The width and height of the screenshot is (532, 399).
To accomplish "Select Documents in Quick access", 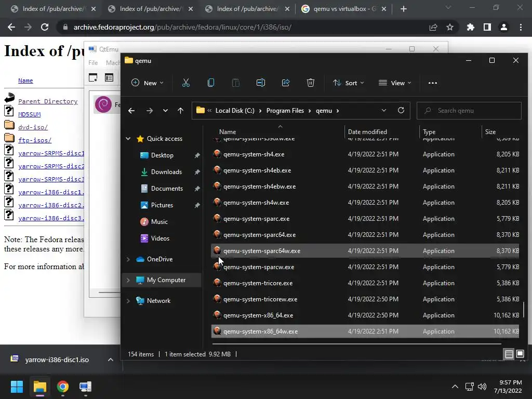I will [x=167, y=188].
